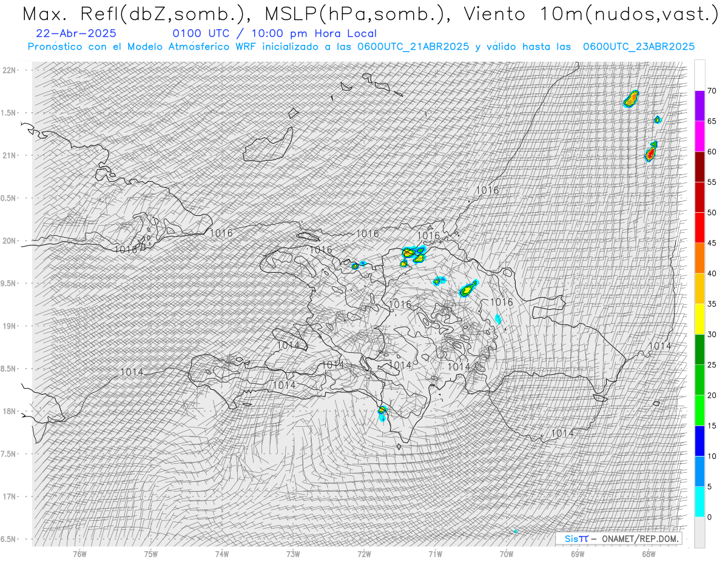Viewport: 728px width, 562px height.
Task: Click the gold 35-40 dBZ legend swatch
Action: pos(699,289)
